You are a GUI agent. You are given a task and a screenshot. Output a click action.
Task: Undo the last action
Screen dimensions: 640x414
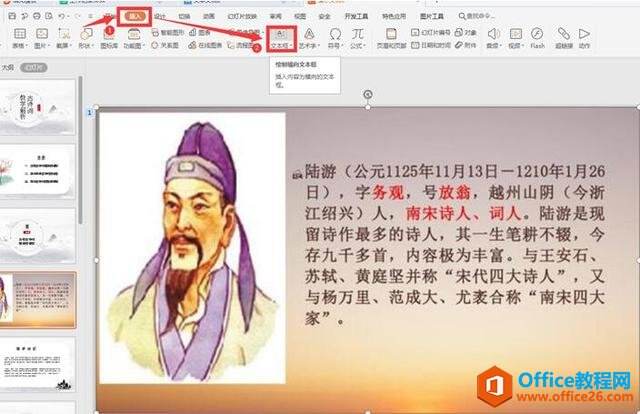pos(62,16)
